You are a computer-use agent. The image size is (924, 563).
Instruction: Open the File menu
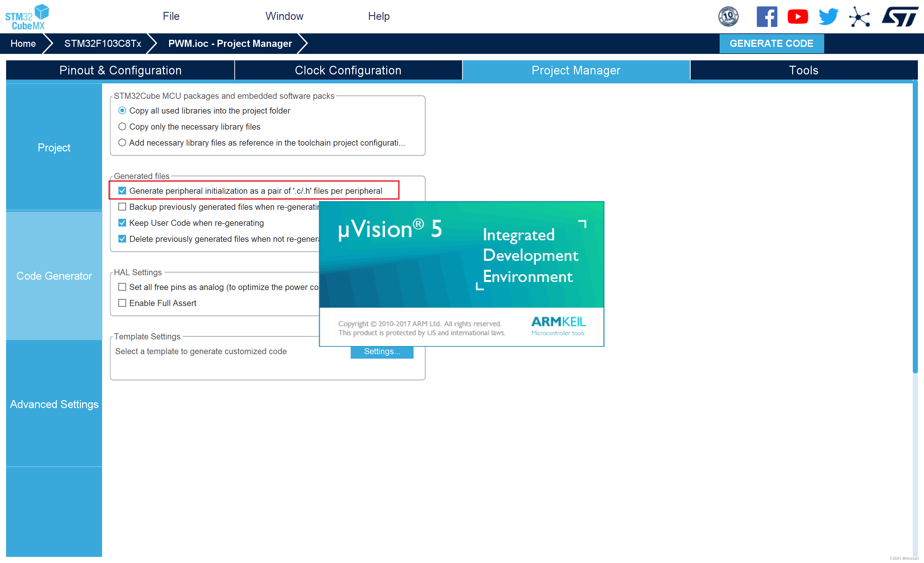coord(171,16)
